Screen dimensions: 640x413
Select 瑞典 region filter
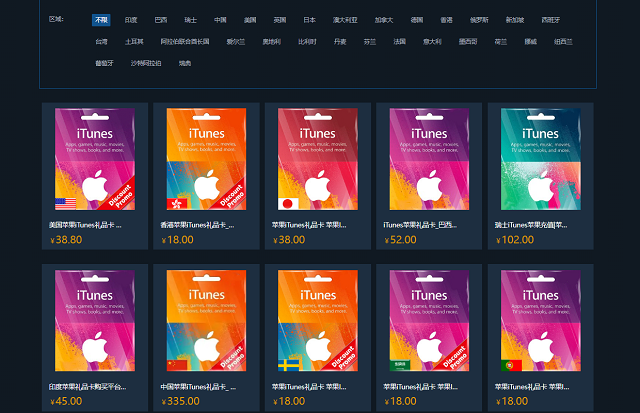pyautogui.click(x=185, y=63)
